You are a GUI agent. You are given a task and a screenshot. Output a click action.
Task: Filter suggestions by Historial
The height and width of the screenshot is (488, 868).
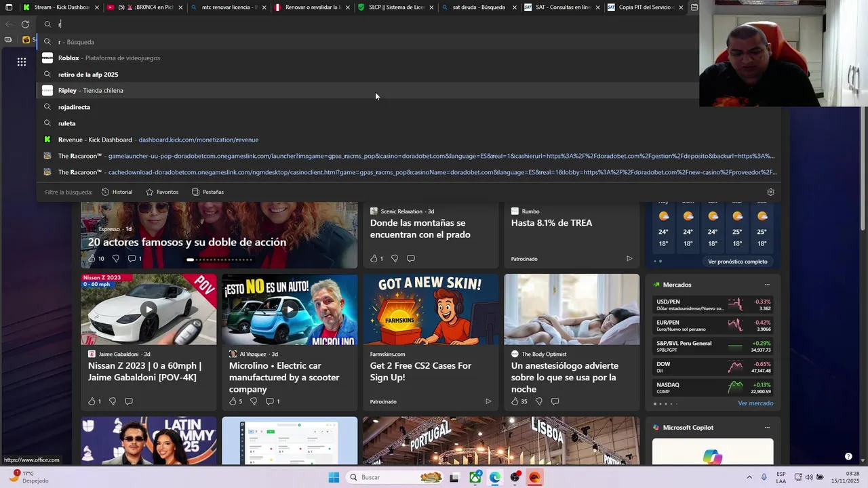click(117, 192)
